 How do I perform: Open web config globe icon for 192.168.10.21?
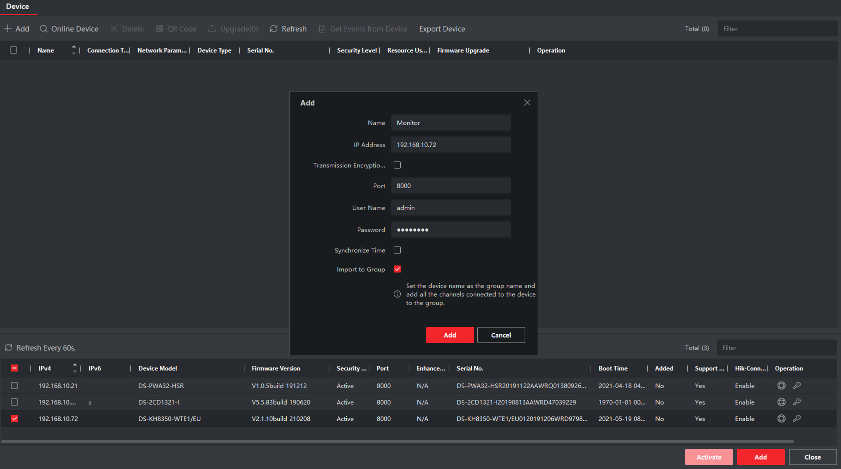coord(781,385)
